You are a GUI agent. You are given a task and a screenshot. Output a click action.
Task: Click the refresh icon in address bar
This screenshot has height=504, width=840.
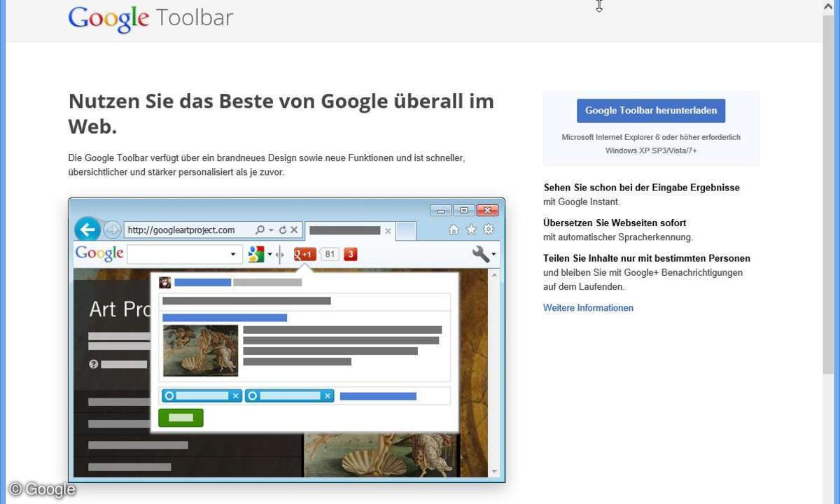(283, 230)
